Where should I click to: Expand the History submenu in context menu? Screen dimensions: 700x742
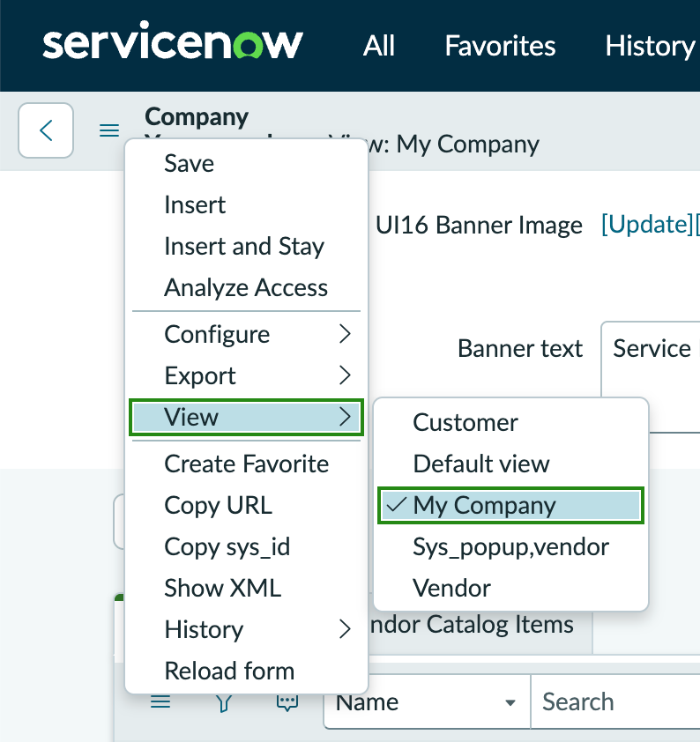[x=246, y=629]
